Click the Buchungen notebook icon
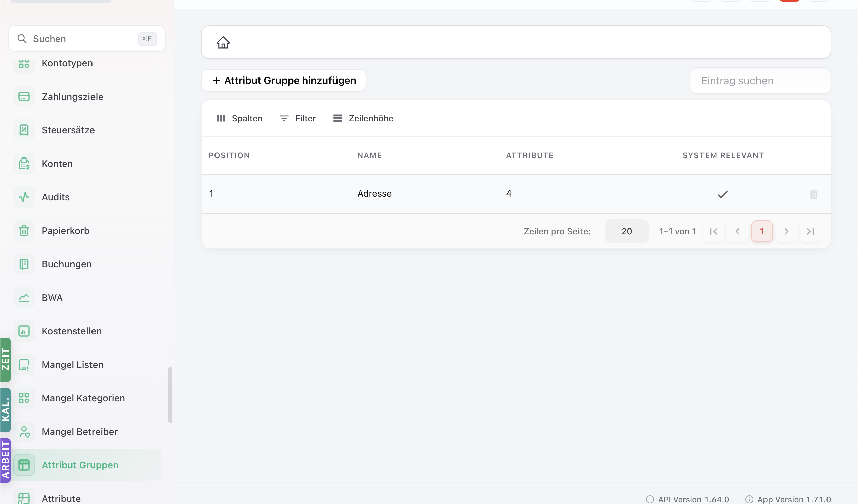Image resolution: width=858 pixels, height=504 pixels. (24, 264)
